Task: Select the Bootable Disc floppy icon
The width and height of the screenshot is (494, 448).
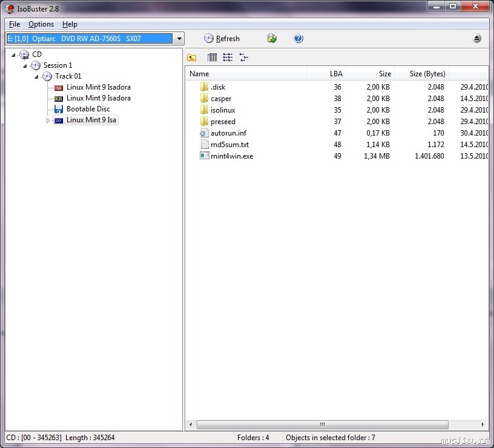Action: pyautogui.click(x=59, y=109)
